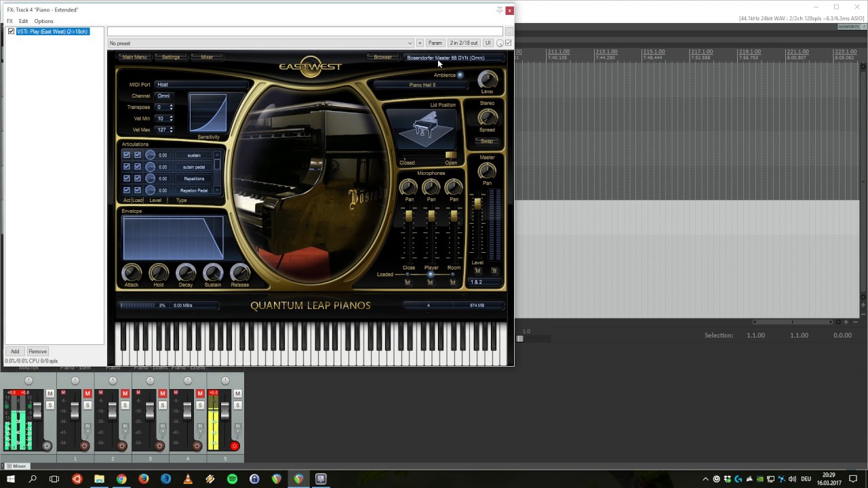Open Spotify from the taskbar

click(232, 479)
